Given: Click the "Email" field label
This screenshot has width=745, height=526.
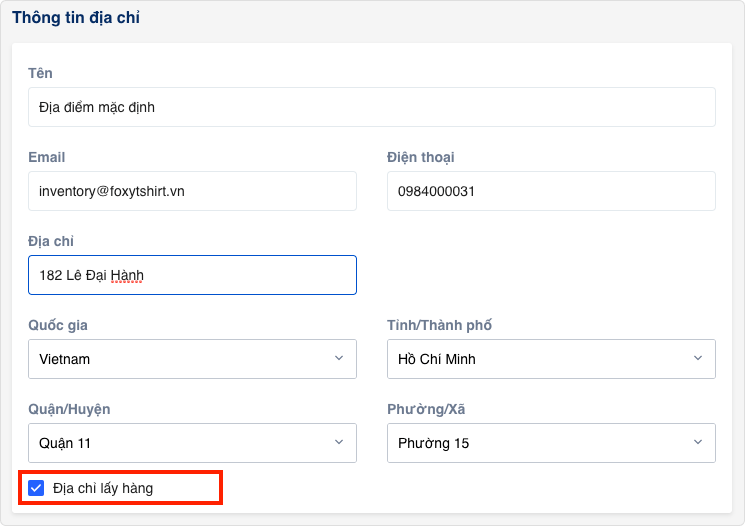Looking at the screenshot, I should tap(47, 157).
